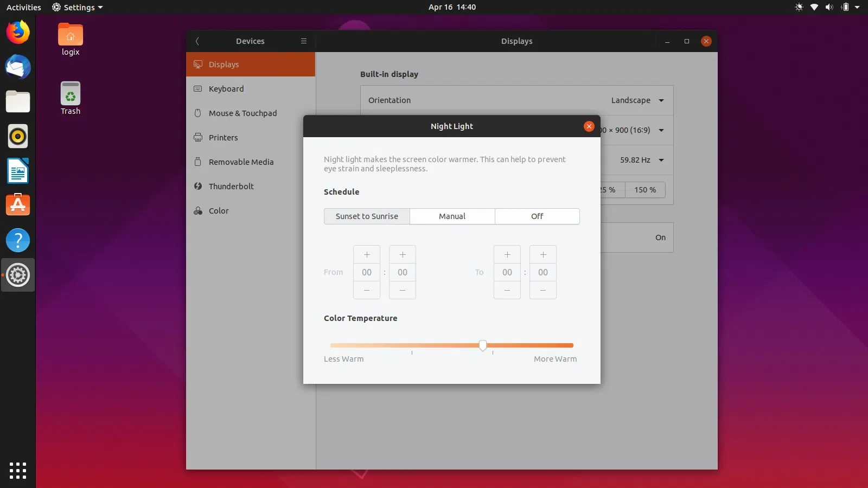
Task: Open Firefox from the dock
Action: coord(18,33)
